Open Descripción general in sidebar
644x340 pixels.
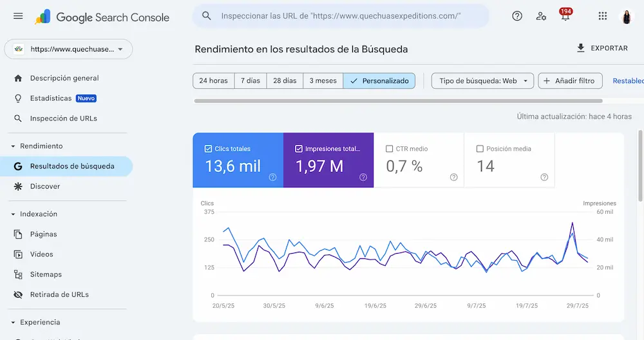64,78
